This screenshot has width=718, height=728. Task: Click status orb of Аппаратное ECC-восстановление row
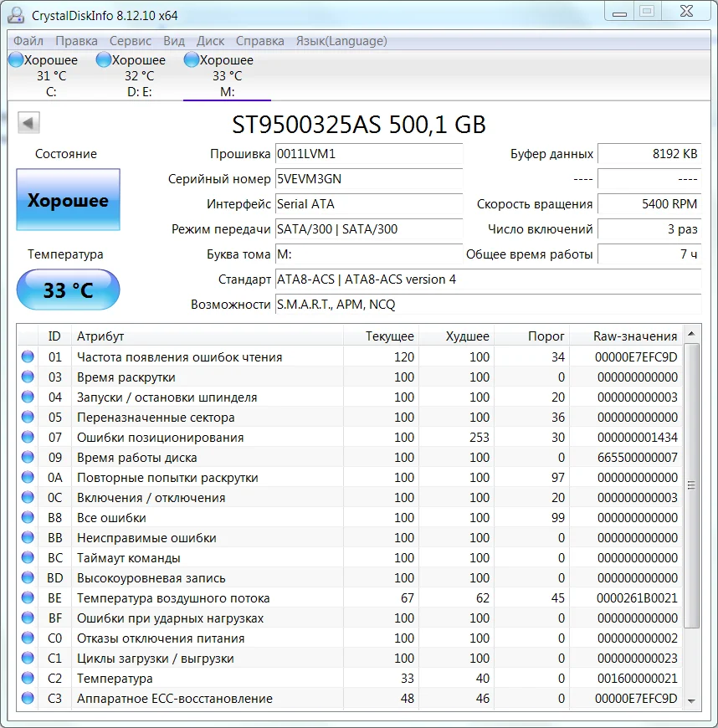28,699
